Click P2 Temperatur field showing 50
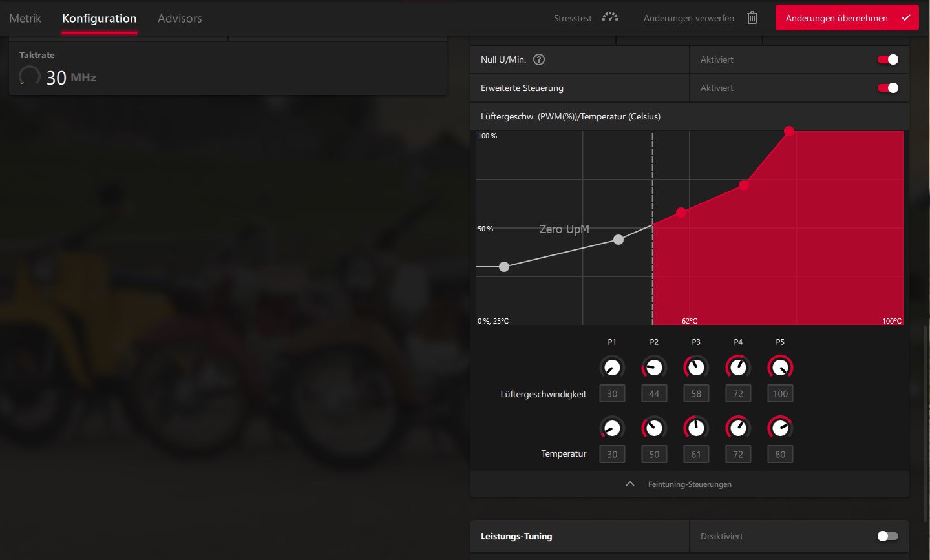Viewport: 930px width, 560px height. point(654,454)
